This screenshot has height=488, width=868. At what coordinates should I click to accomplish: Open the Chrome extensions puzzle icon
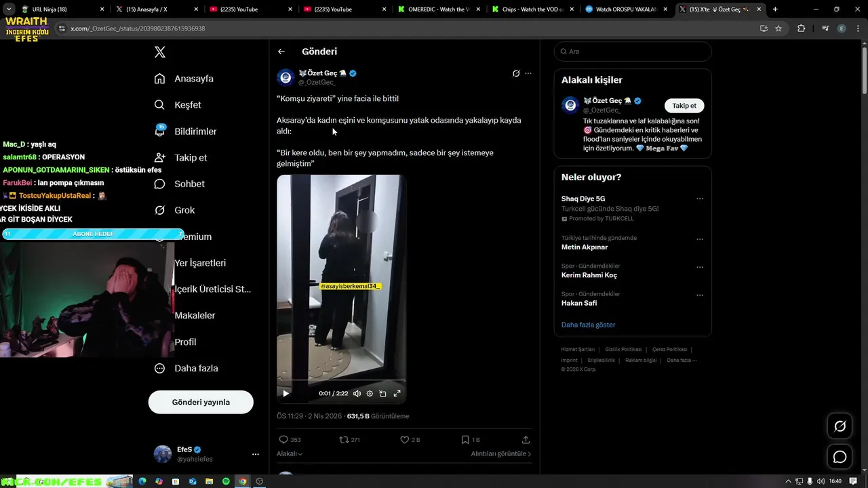point(802,28)
